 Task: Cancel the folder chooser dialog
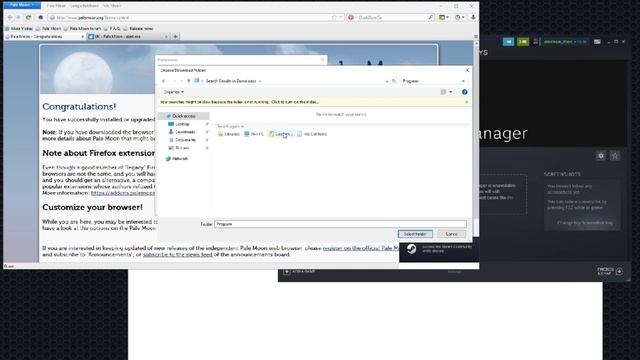click(451, 234)
